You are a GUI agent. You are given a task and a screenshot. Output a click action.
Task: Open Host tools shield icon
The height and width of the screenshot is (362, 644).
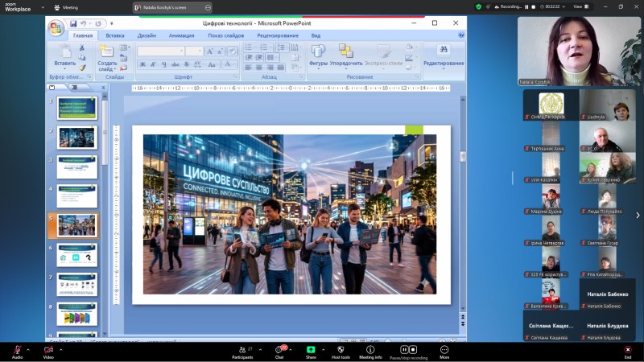341,350
